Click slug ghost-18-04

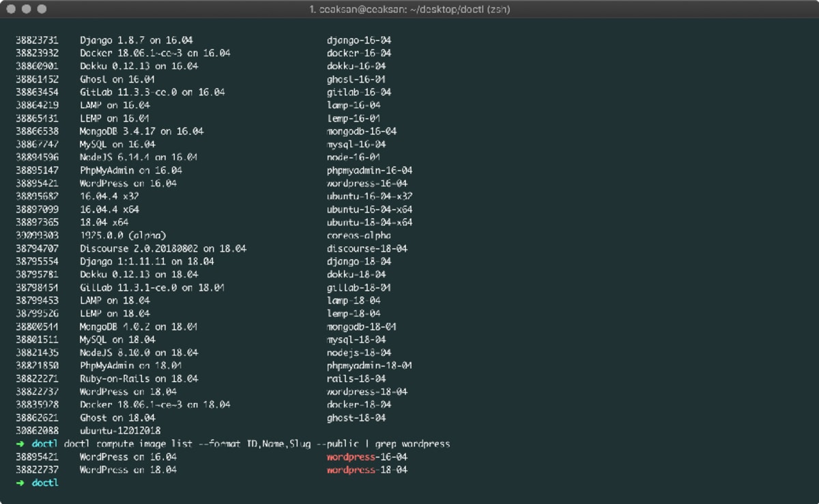click(356, 418)
